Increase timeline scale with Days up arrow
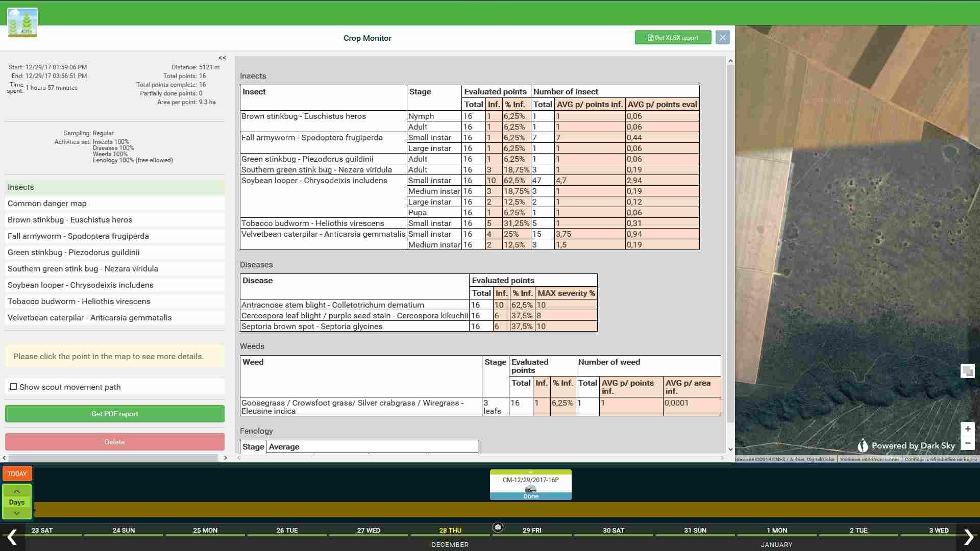 click(17, 491)
